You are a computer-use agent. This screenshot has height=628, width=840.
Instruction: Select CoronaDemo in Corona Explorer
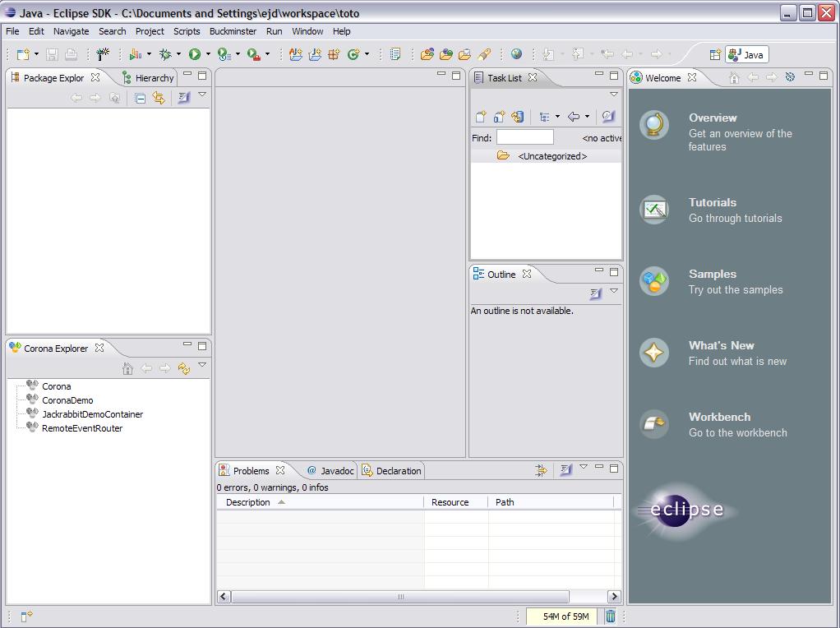pos(67,400)
